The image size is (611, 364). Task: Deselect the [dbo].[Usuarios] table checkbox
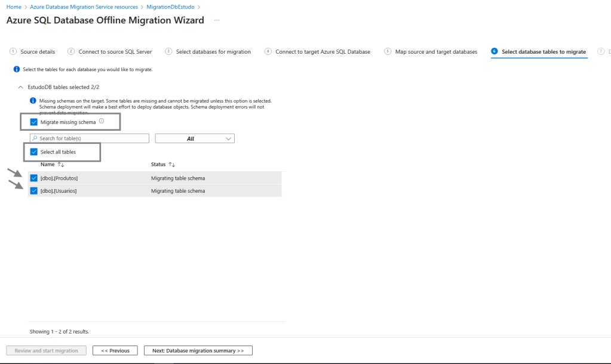[34, 191]
